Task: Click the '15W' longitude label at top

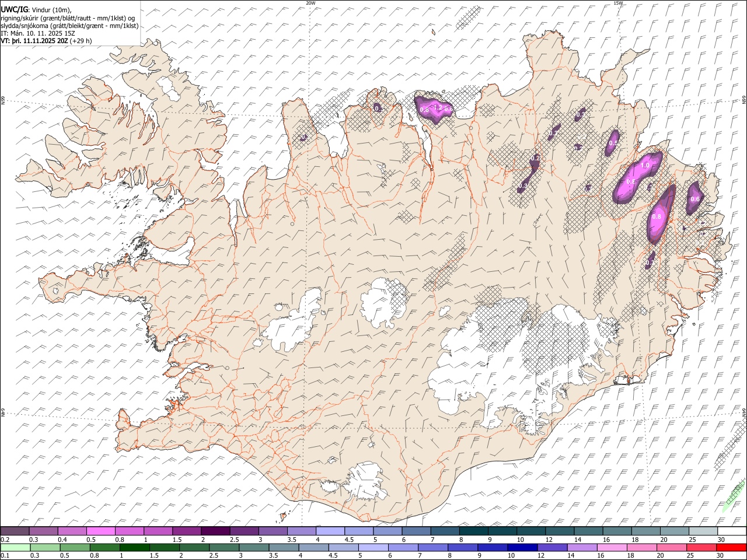Action: tap(618, 3)
